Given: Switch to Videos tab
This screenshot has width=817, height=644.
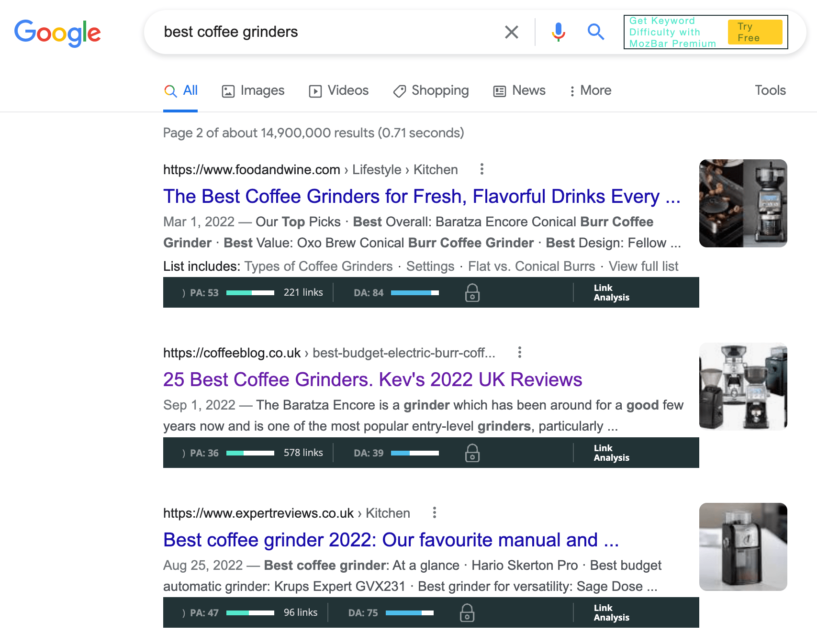Looking at the screenshot, I should pos(339,90).
